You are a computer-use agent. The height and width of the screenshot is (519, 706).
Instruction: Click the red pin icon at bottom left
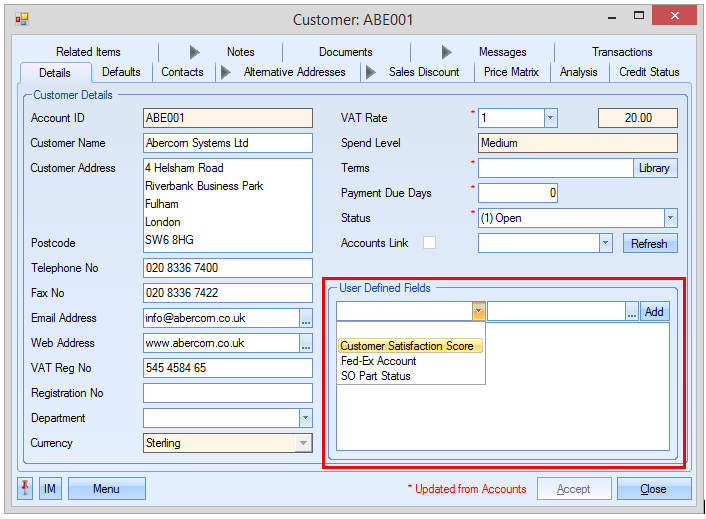coord(25,489)
